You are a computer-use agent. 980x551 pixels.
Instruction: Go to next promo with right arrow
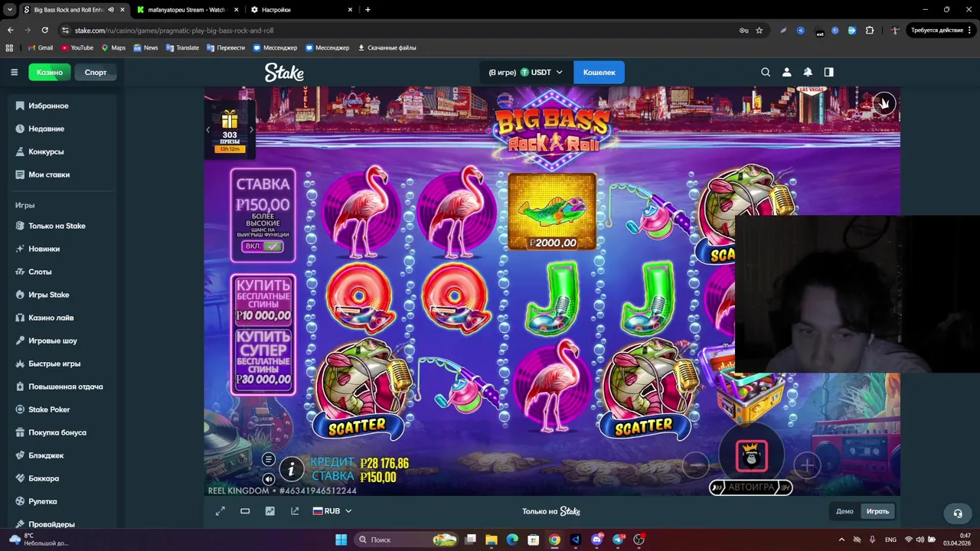click(251, 129)
